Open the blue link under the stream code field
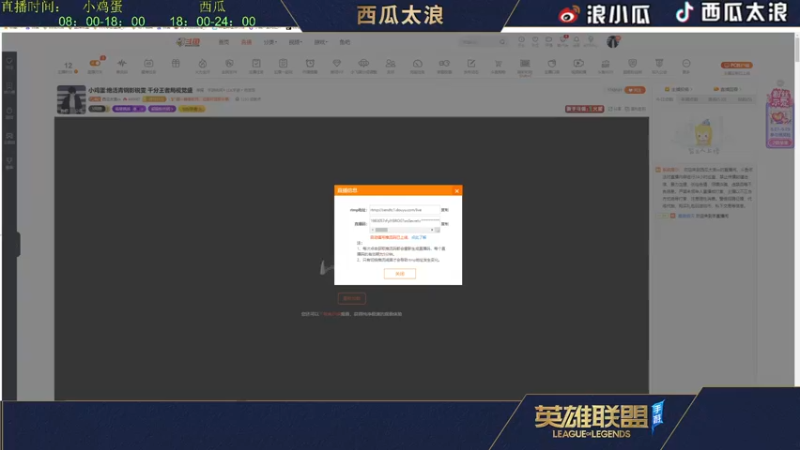Viewport: 800px width, 450px height. [x=418, y=237]
